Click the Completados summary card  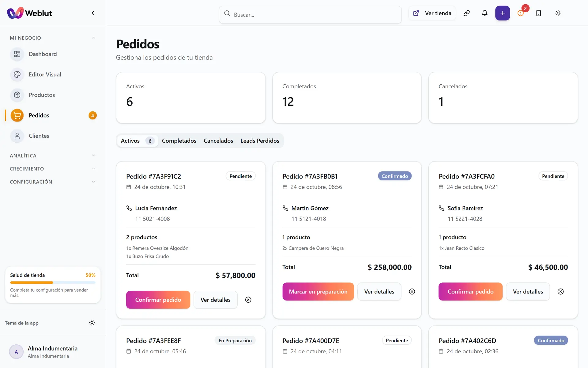347,98
